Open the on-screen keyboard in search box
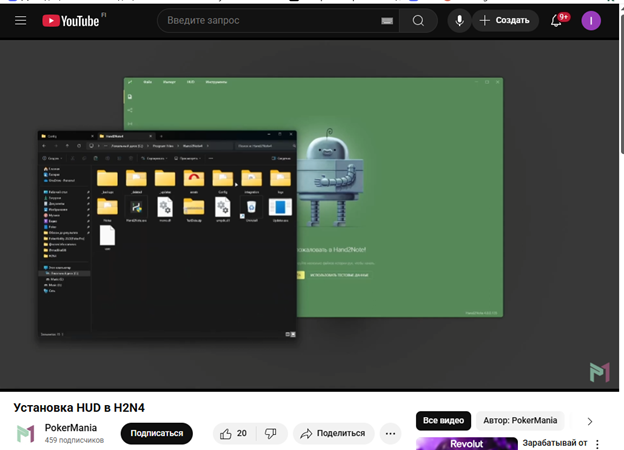 387,21
